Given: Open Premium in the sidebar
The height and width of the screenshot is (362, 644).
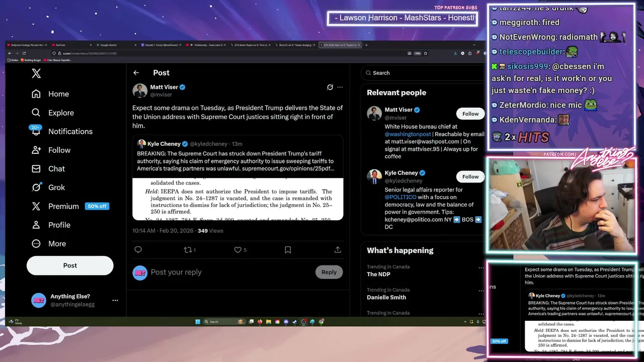Looking at the screenshot, I should [55, 206].
